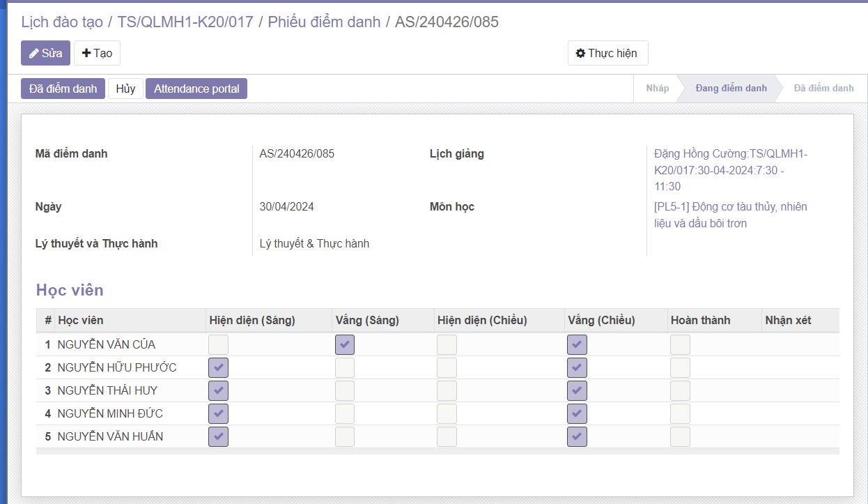The image size is (868, 504).
Task: Toggle Hiện diện (Sáng) for Nguyễn Văn Của
Action: pyautogui.click(x=218, y=344)
